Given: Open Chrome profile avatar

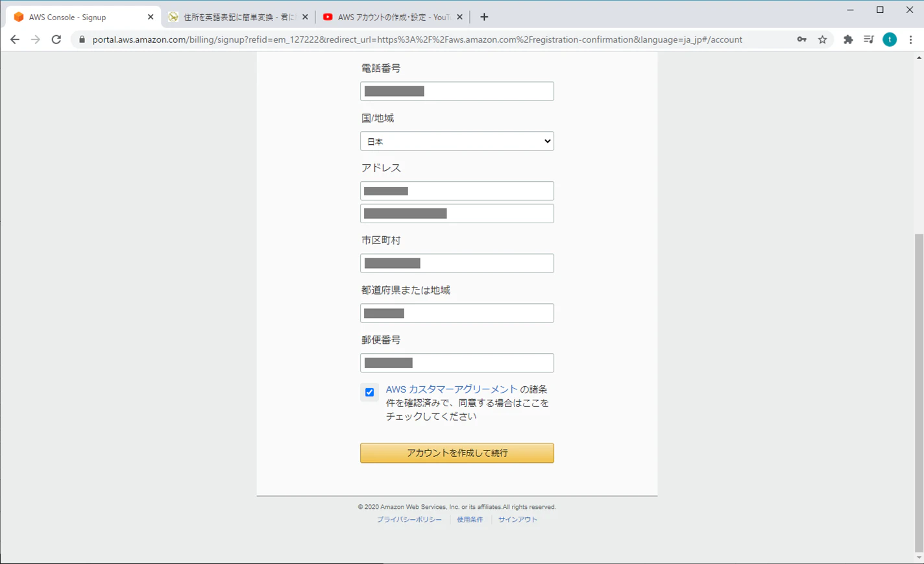Looking at the screenshot, I should (x=890, y=40).
